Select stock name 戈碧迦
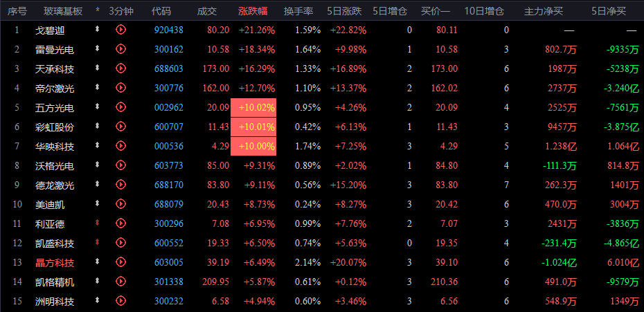This screenshot has height=312, width=644. point(50,30)
